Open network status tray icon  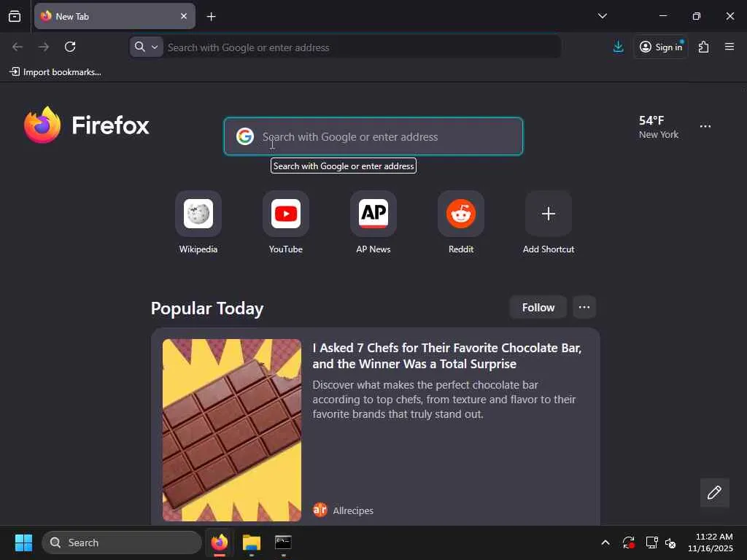(x=651, y=542)
